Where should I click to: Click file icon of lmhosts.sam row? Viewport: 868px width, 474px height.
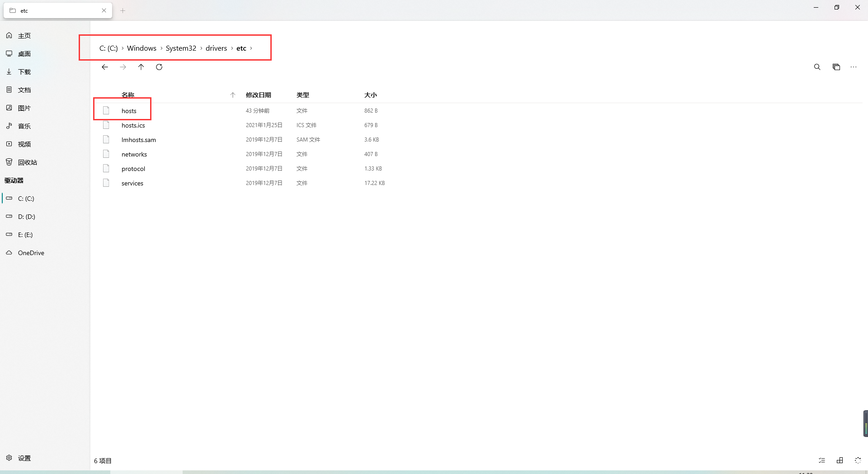coord(106,139)
